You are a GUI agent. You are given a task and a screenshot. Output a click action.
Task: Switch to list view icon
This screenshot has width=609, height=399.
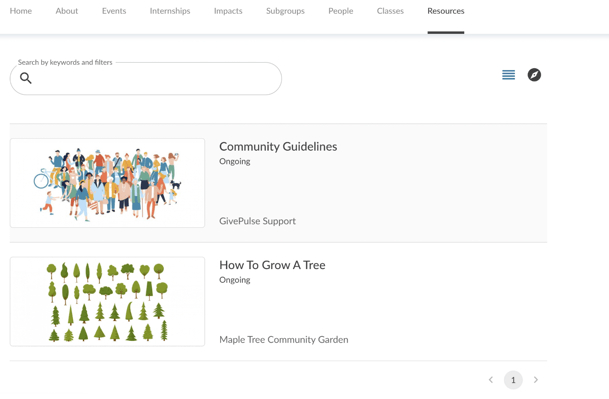[x=508, y=75]
